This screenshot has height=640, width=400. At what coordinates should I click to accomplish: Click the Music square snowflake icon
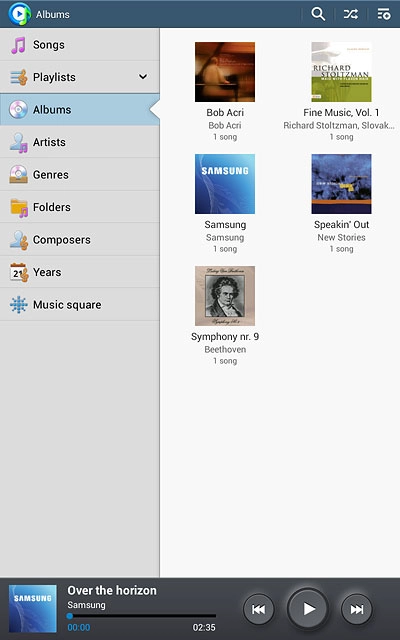(19, 305)
